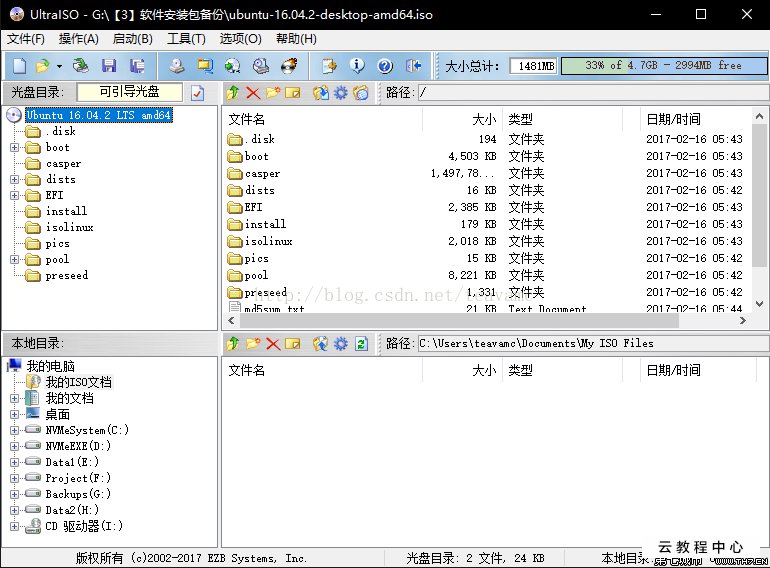Viewport: 770px width, 568px height.
Task: Click the red X delete icon in local toolbar
Action: [273, 344]
